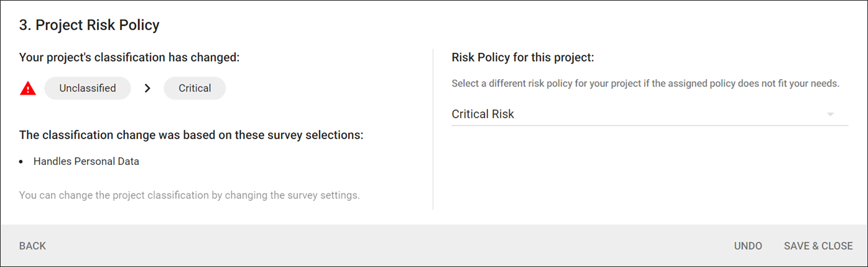Click the vertical divider between panels
This screenshot has height=267, width=868.
point(433,129)
